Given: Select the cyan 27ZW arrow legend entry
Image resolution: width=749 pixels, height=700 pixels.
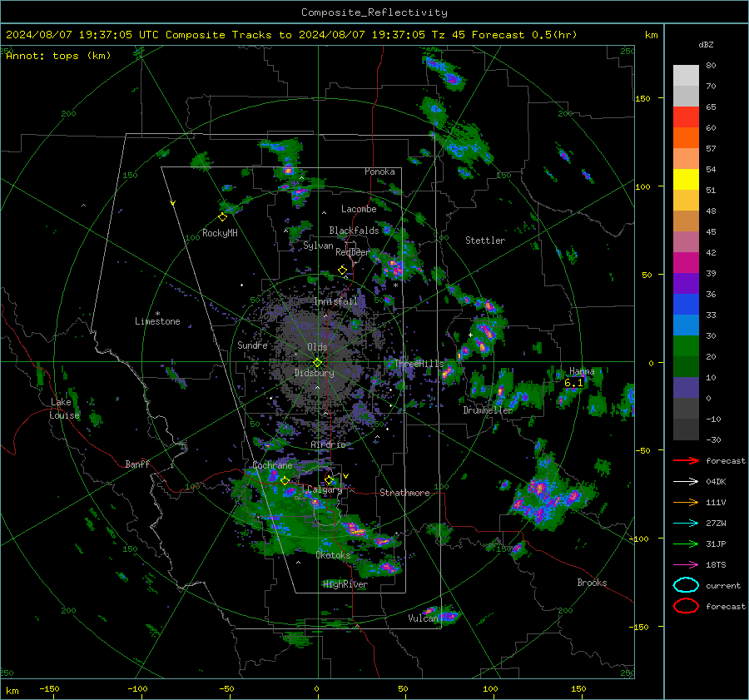Looking at the screenshot, I should pos(686,524).
